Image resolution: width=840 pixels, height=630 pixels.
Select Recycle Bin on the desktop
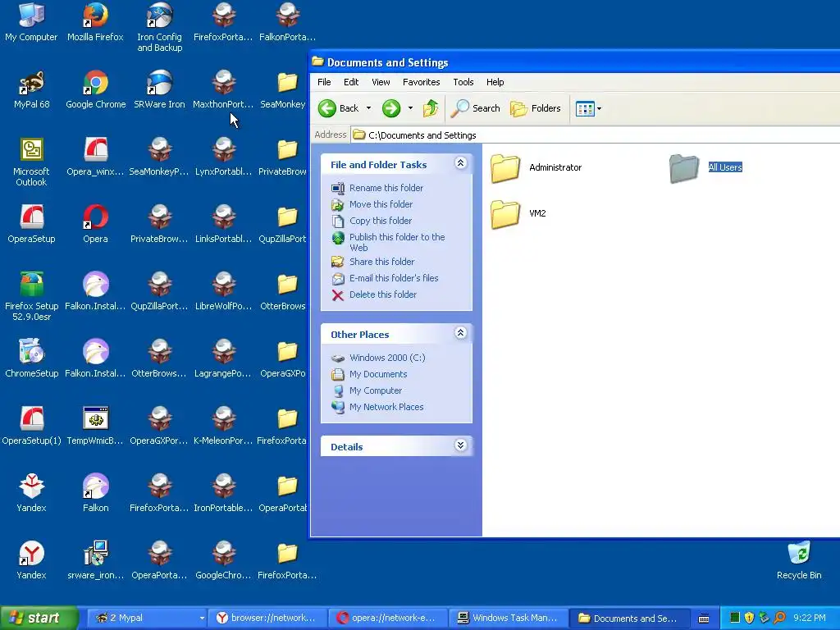pos(799,559)
